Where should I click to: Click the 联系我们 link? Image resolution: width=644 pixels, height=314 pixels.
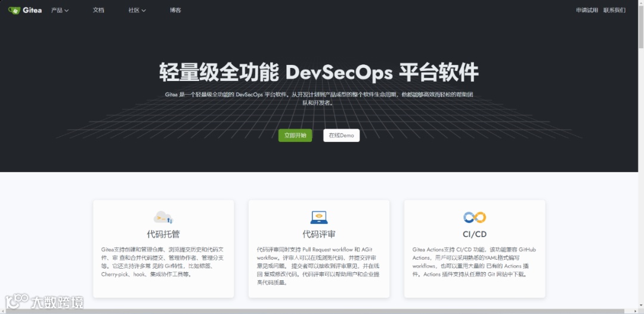coord(614,10)
